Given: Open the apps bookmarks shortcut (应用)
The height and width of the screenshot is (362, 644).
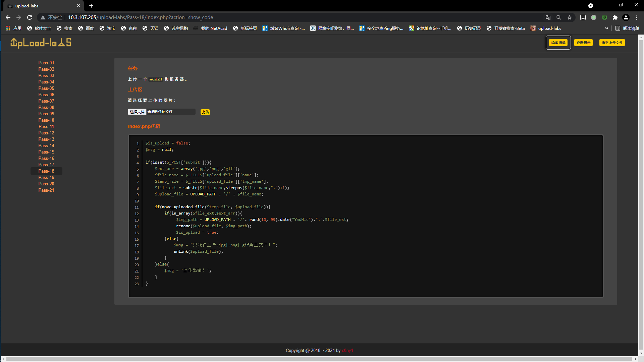Looking at the screenshot, I should 13,28.
